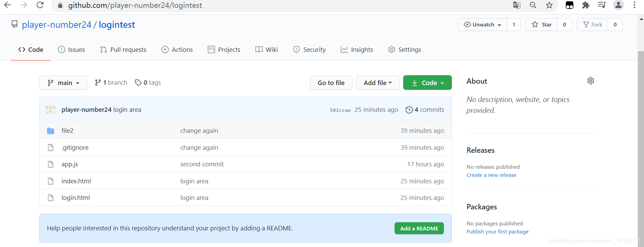Click the browser address bar URL
The width and height of the screenshot is (644, 247).
(135, 5)
